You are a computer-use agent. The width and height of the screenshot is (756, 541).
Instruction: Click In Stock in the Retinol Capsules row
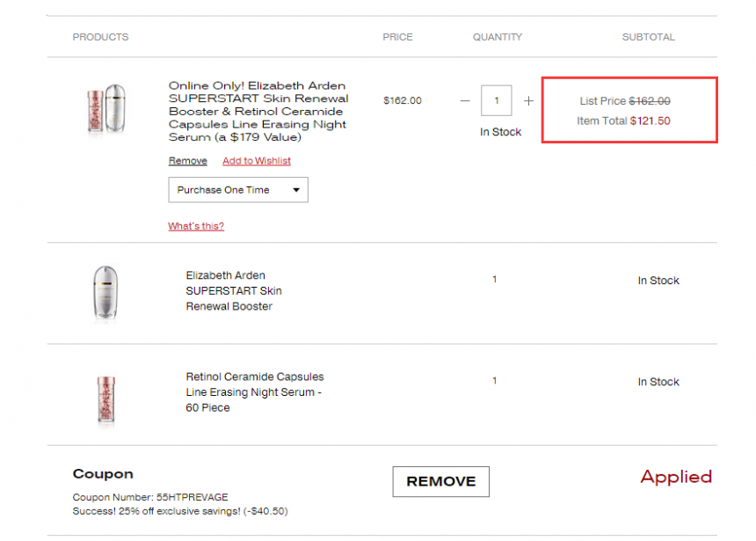(x=658, y=382)
